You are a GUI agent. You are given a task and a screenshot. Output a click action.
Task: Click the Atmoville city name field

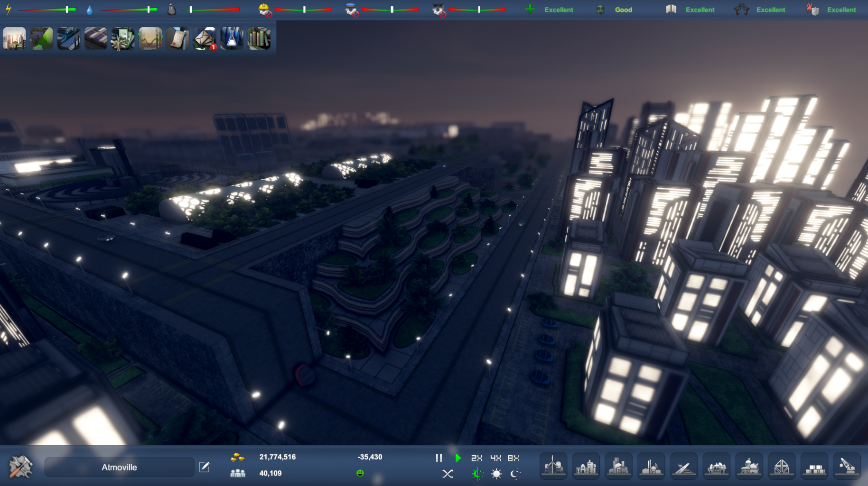click(119, 467)
